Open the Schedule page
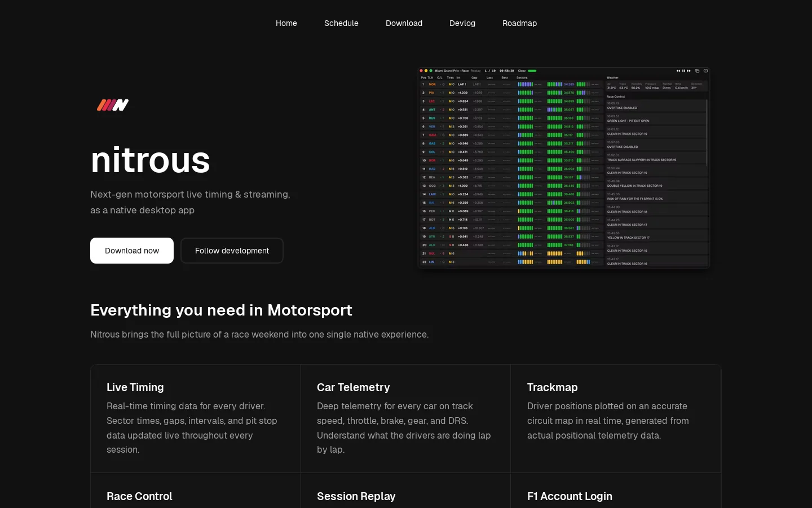This screenshot has width=812, height=508. [x=341, y=23]
